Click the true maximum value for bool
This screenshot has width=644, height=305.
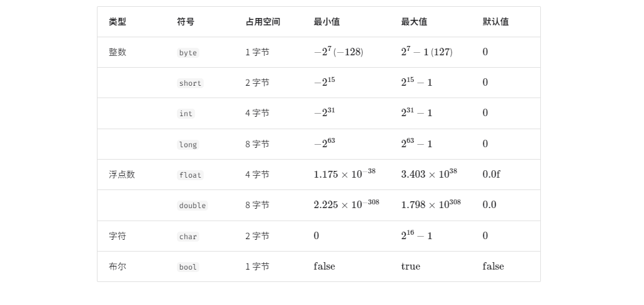point(410,266)
